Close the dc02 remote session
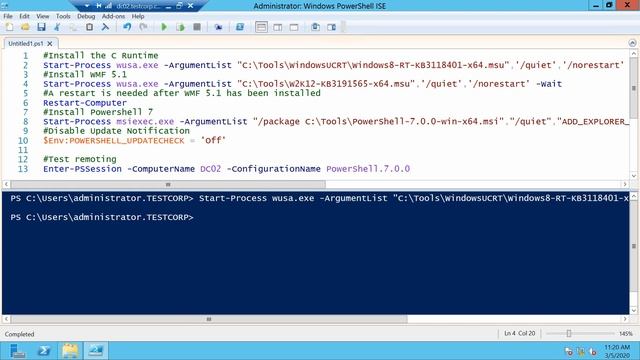640x360 pixels. tap(191, 6)
